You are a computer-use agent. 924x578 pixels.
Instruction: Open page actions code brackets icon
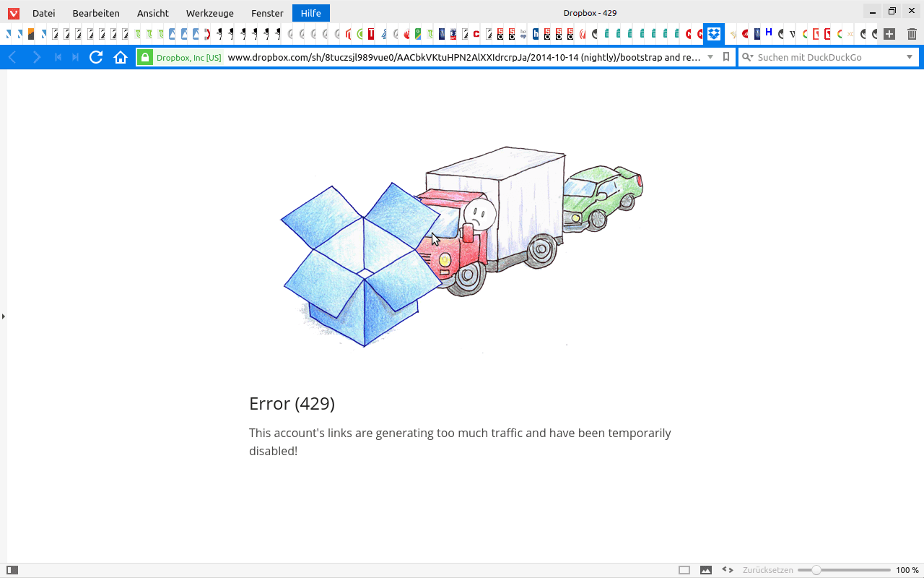coord(728,570)
